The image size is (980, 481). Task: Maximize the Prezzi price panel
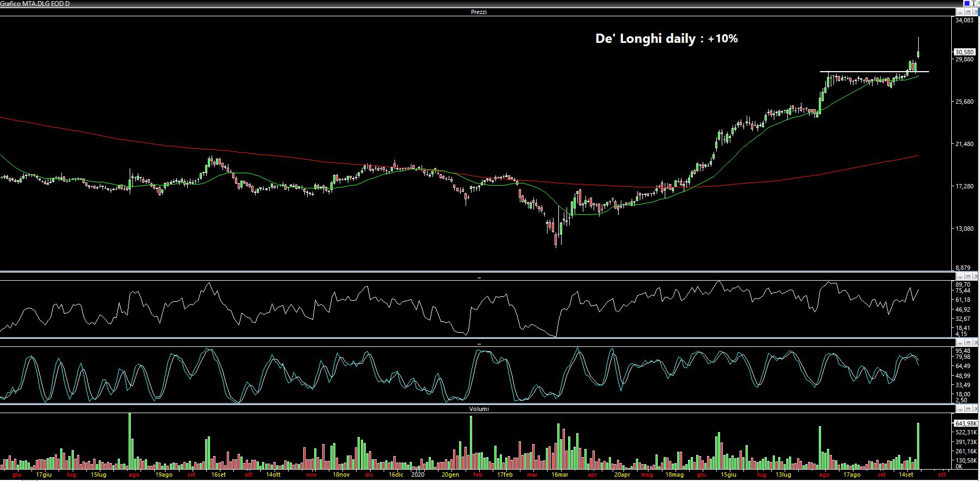click(968, 12)
